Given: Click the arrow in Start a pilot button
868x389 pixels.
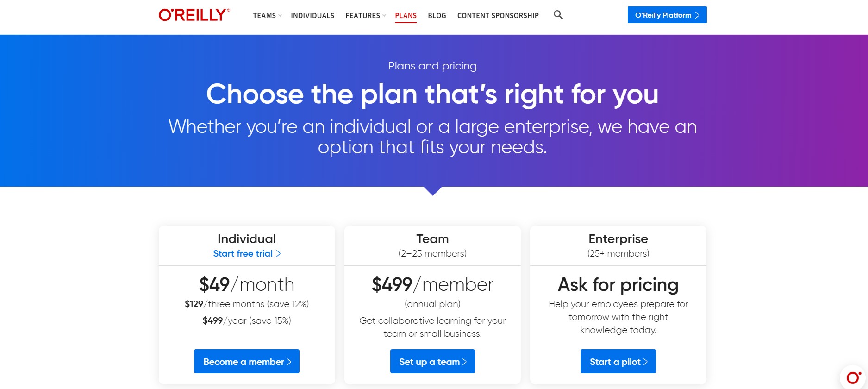Looking at the screenshot, I should (646, 362).
